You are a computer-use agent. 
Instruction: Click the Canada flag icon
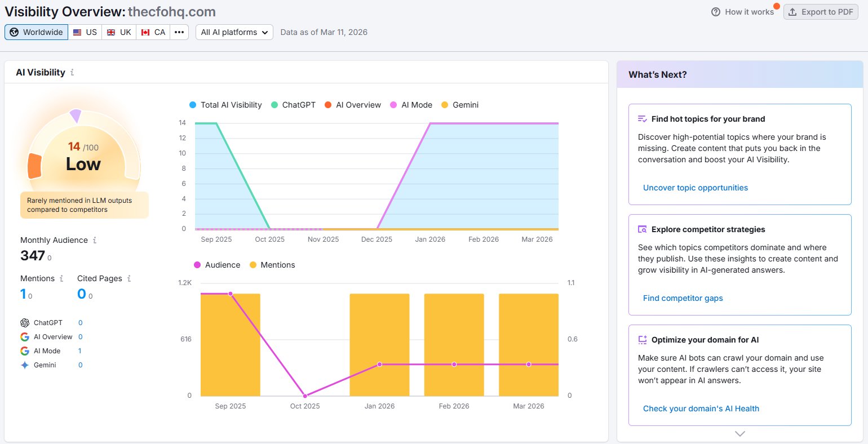pos(145,32)
